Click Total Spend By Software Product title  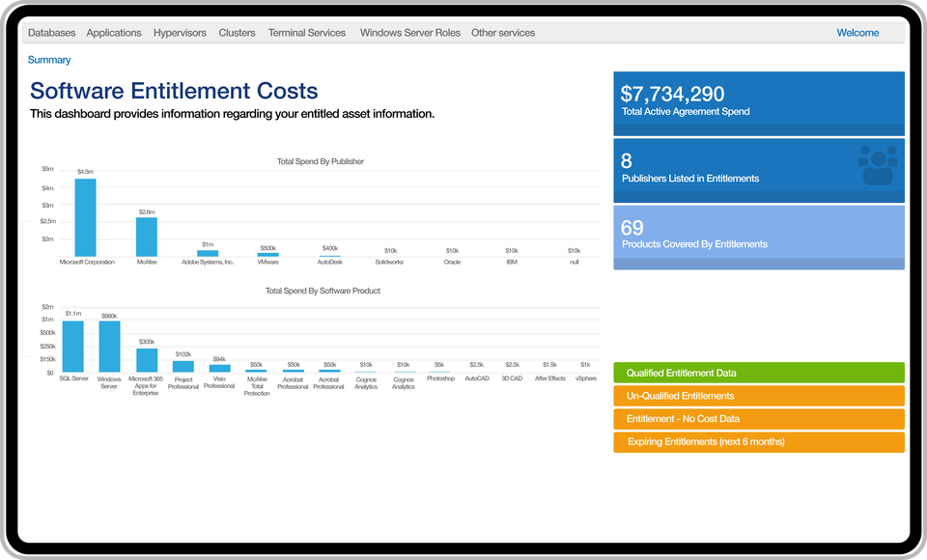click(323, 291)
